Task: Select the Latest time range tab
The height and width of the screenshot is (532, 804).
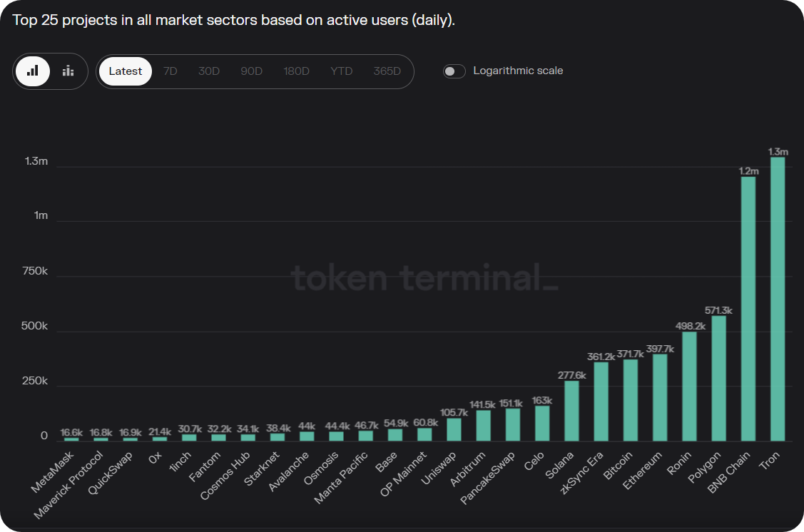Action: coord(126,71)
